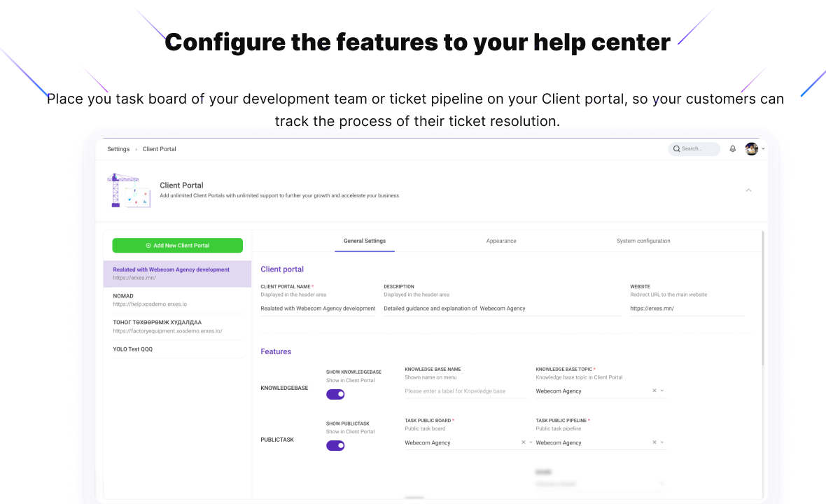Viewport: 826px width, 504px height.
Task: Expand the Knowledge Base Topic dropdown
Action: pyautogui.click(x=662, y=391)
